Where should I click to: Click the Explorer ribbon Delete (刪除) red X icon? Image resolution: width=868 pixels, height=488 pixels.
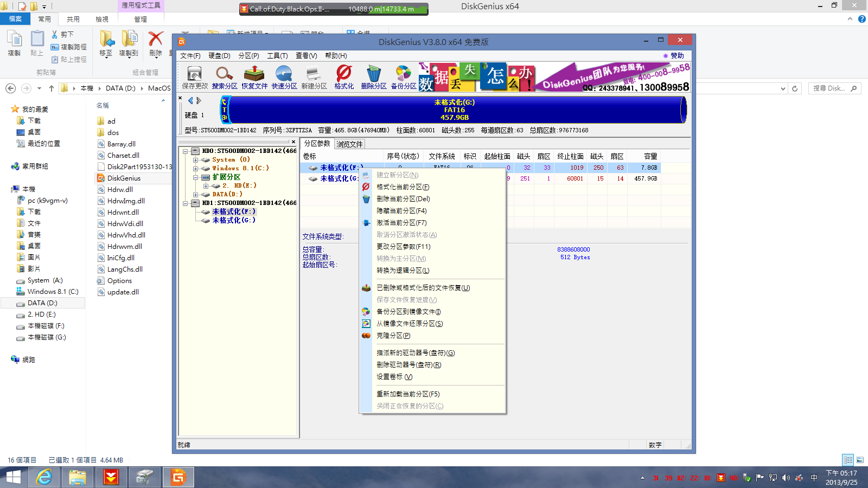coord(156,44)
